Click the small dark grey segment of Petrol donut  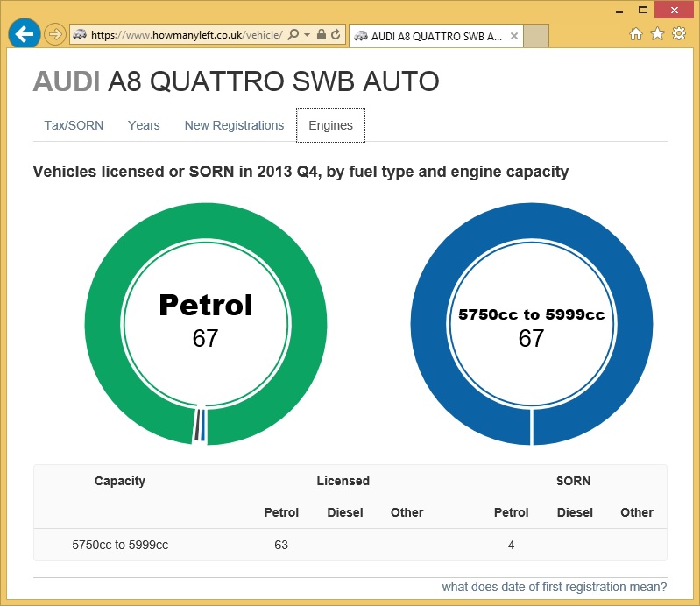click(197, 425)
